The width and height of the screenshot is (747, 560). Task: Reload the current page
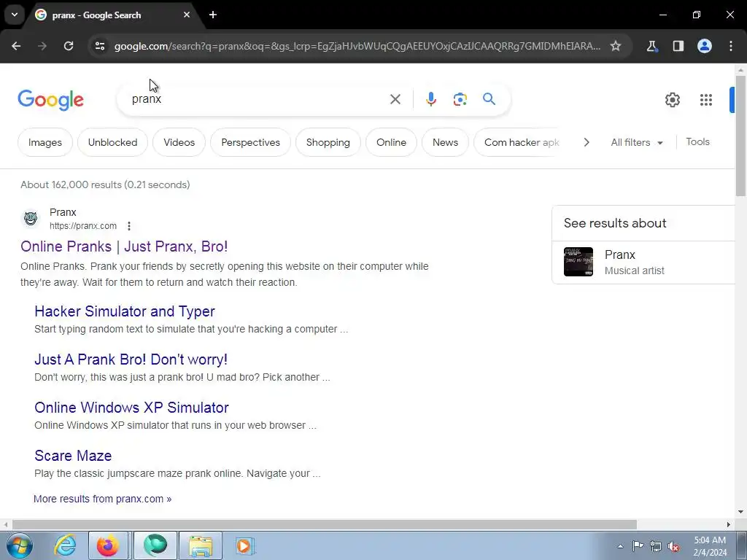pyautogui.click(x=69, y=46)
